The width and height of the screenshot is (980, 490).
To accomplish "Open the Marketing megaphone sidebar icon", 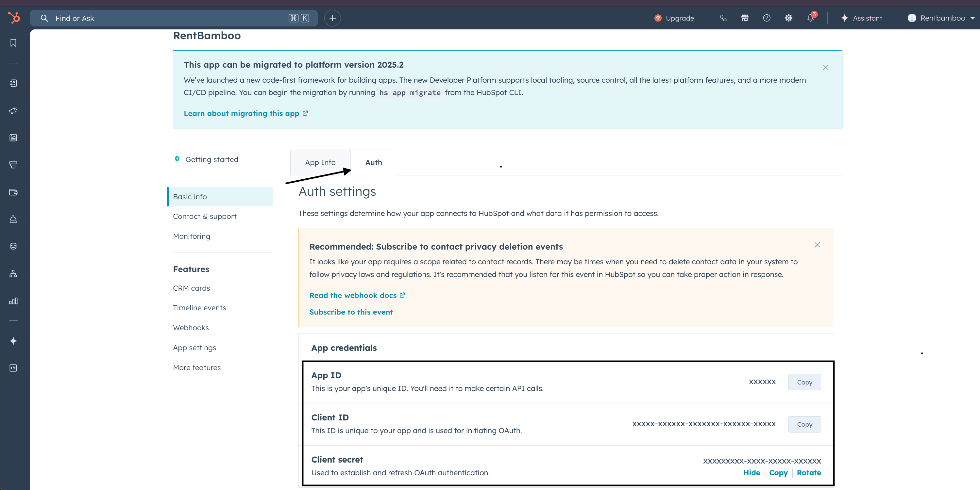I will click(x=13, y=110).
